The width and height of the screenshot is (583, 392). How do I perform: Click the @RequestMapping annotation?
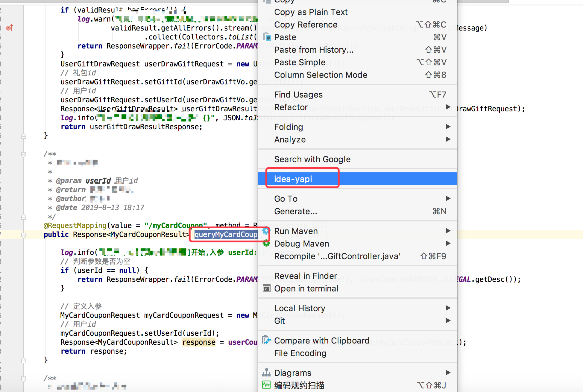[75, 225]
